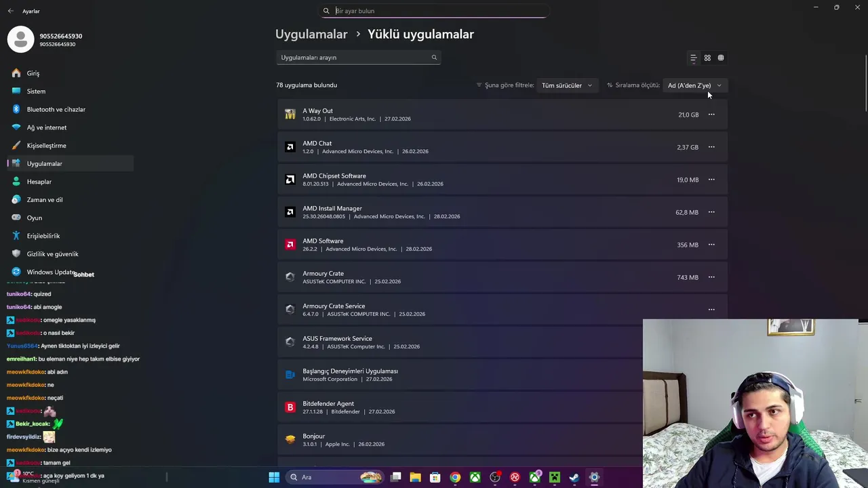Open OBS Studio from the taskbar
Screen dimensions: 868x488
[495, 477]
